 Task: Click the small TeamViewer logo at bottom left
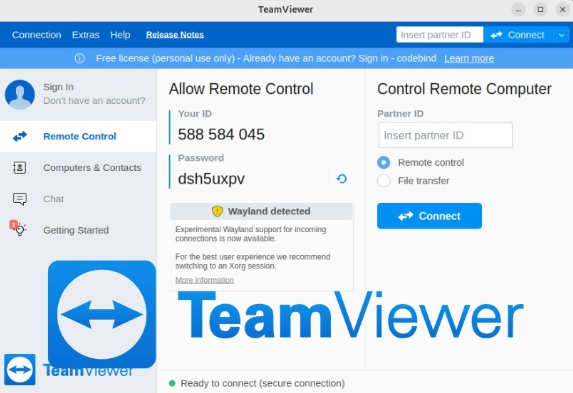tap(20, 369)
